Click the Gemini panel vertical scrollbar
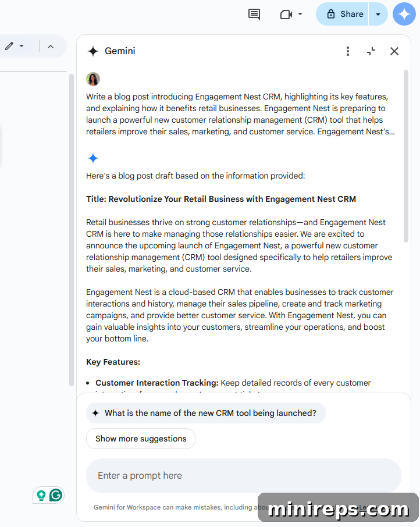This screenshot has width=420, height=527. point(406,156)
